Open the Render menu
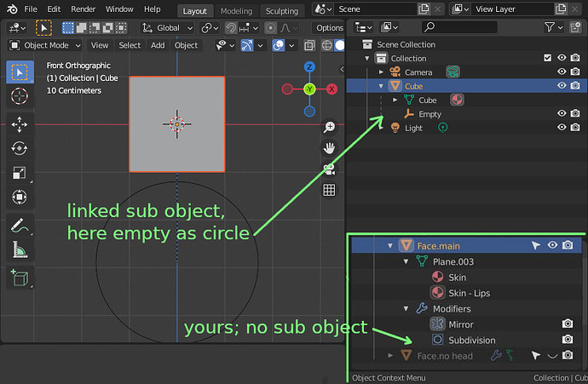Screen dimensions: 588x384 (84, 9)
